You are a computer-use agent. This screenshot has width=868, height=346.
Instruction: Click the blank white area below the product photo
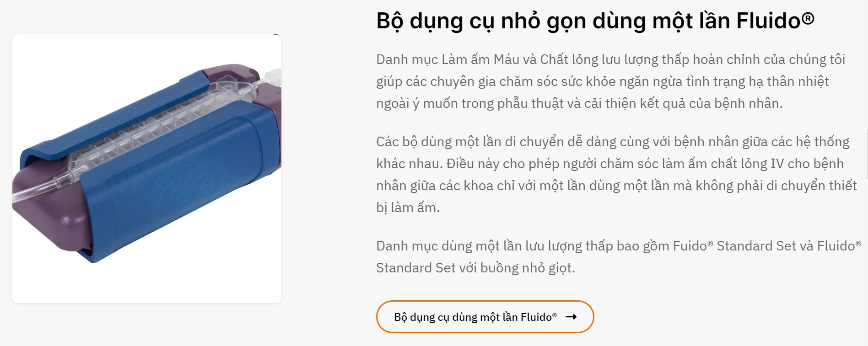(x=146, y=283)
